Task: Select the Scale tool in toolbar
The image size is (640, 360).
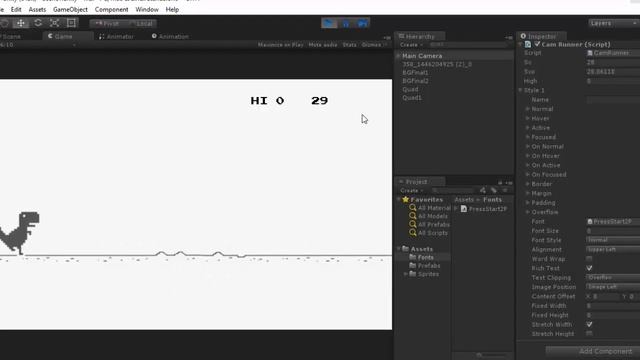Action: [55, 23]
